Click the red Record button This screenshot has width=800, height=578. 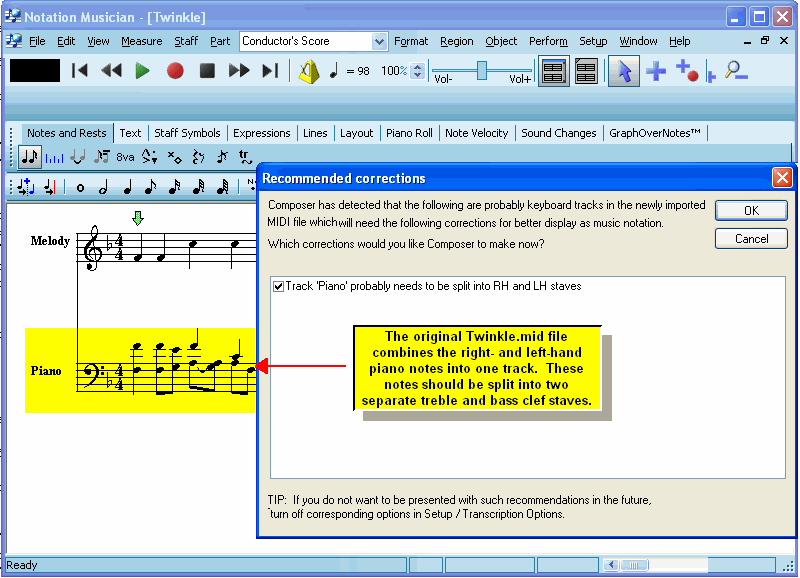pyautogui.click(x=175, y=71)
